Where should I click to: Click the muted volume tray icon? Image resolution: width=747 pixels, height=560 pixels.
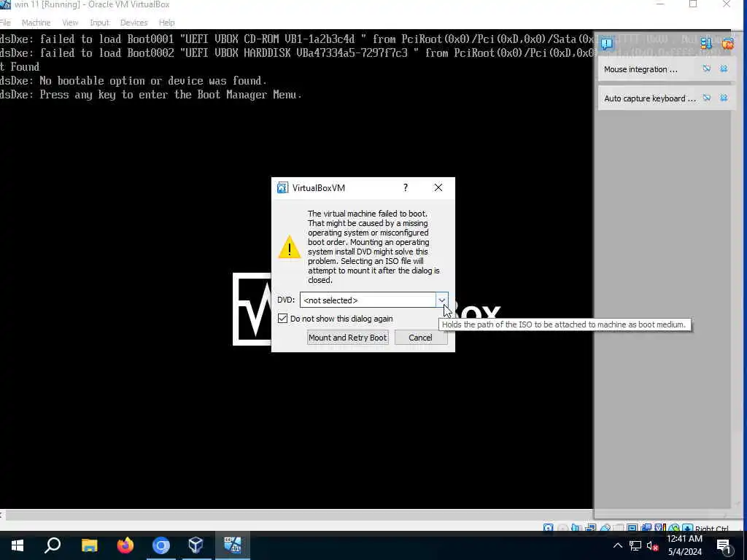coord(651,546)
